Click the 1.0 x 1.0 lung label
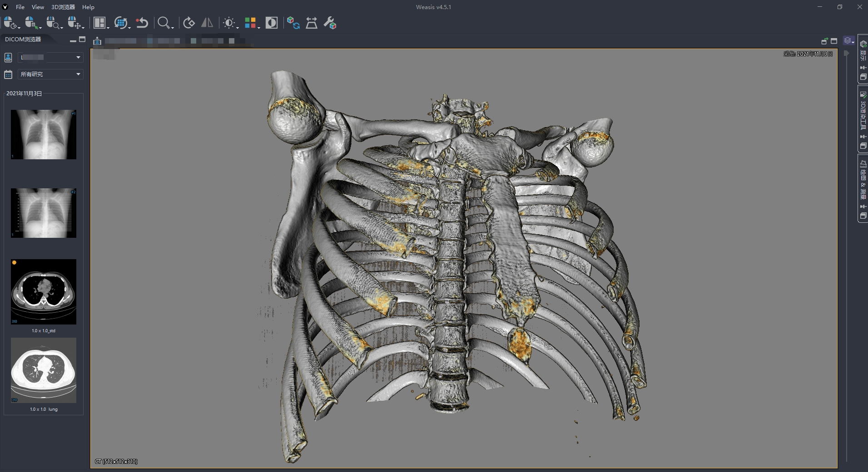This screenshot has height=472, width=868. click(x=44, y=409)
